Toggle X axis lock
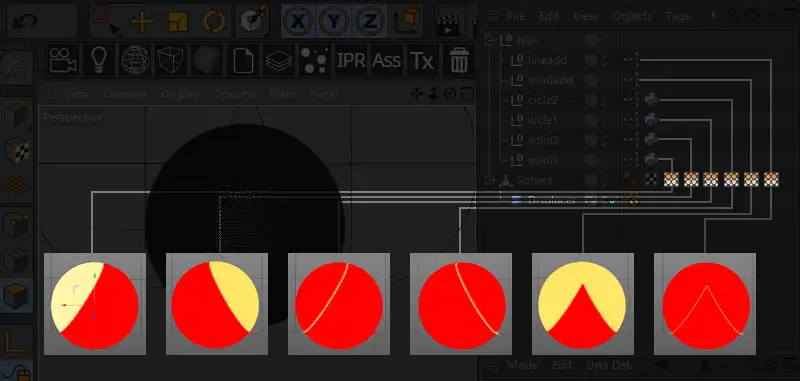 click(x=297, y=21)
